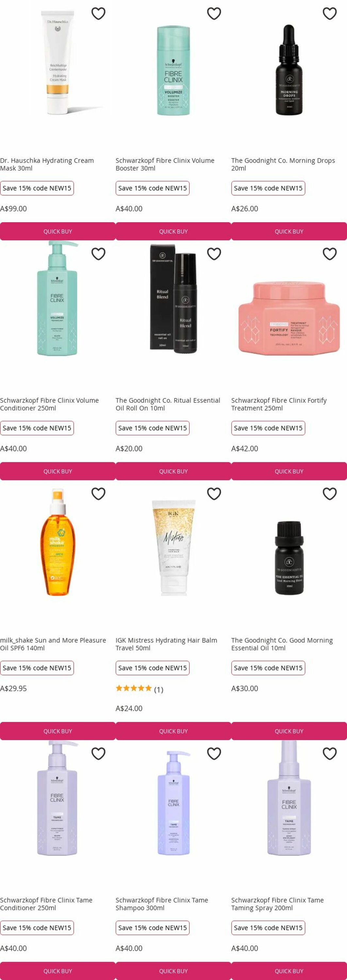This screenshot has width=347, height=980.
Task: Favorite the Fibre Clinix Volume Booster
Action: 214,14
